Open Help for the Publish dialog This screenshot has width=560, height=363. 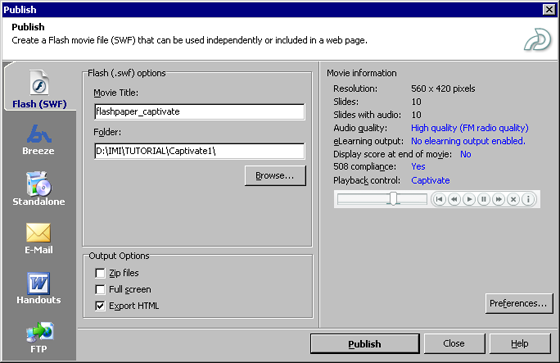[x=520, y=344]
